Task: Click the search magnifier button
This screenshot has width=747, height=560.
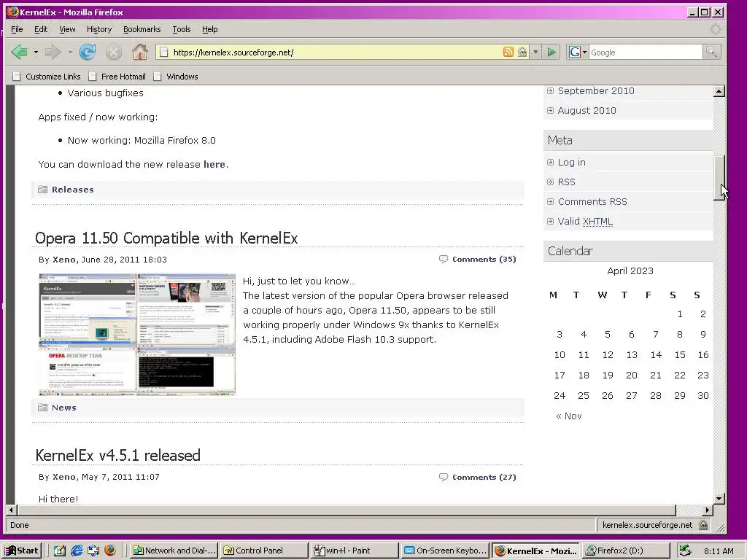Action: tap(712, 52)
